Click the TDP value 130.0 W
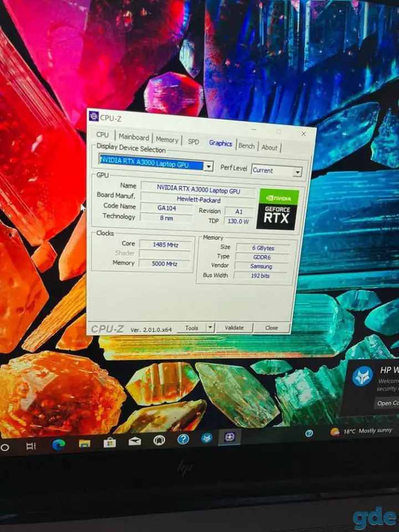The image size is (399, 532). click(x=238, y=221)
